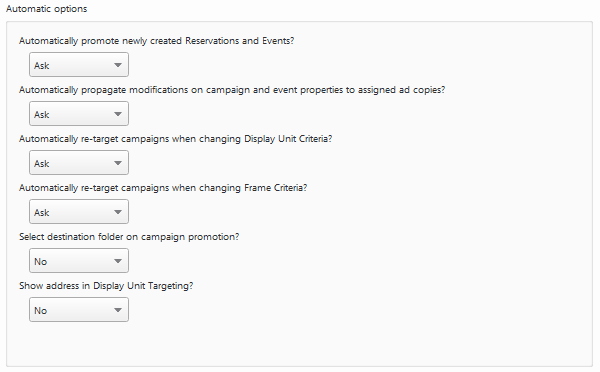Viewport: 600px width, 372px height.
Task: Click the 'changing Display Unit Criteria' question label
Action: click(x=176, y=139)
